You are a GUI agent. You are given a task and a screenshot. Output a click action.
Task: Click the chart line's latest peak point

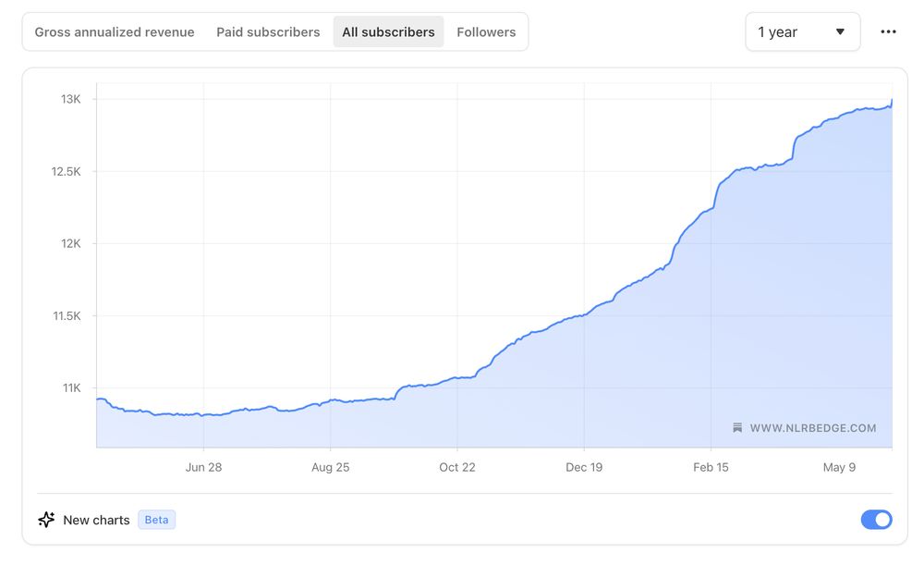892,100
